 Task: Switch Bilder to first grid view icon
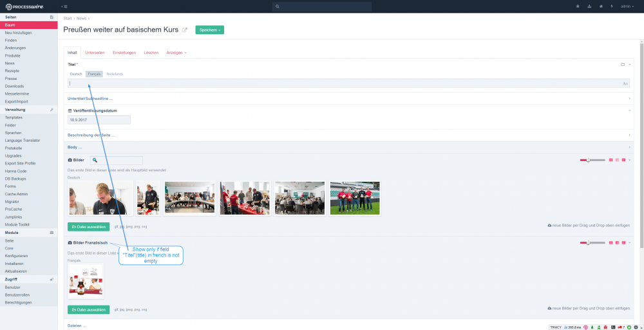(x=611, y=160)
